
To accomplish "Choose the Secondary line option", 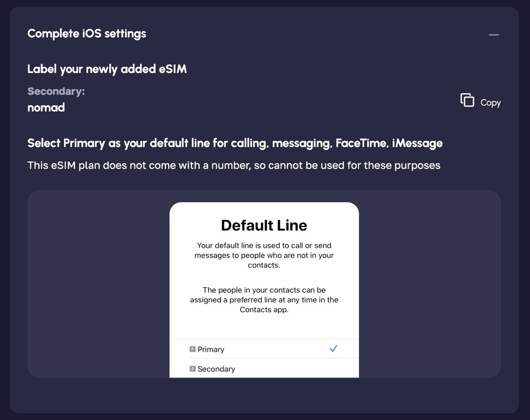I will (x=216, y=369).
